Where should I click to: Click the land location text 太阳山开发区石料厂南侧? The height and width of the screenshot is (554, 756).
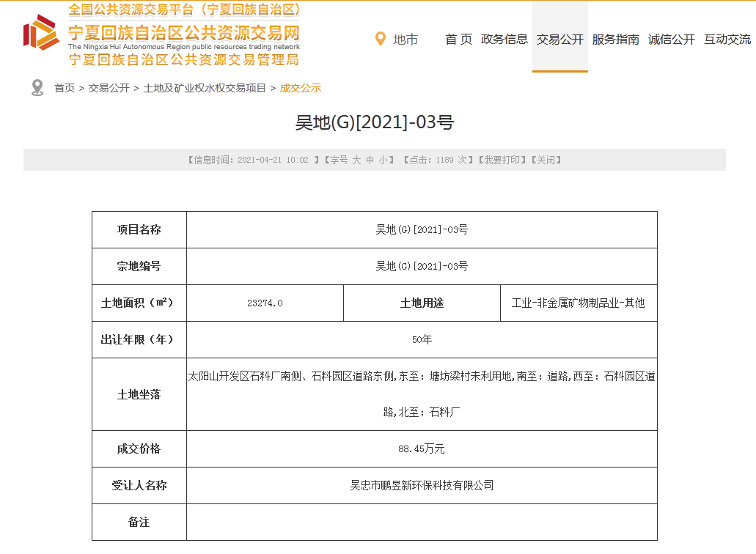244,376
